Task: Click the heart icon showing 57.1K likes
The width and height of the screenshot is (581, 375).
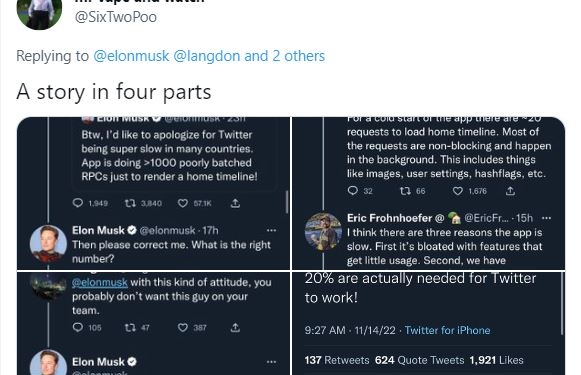Action: 183,203
